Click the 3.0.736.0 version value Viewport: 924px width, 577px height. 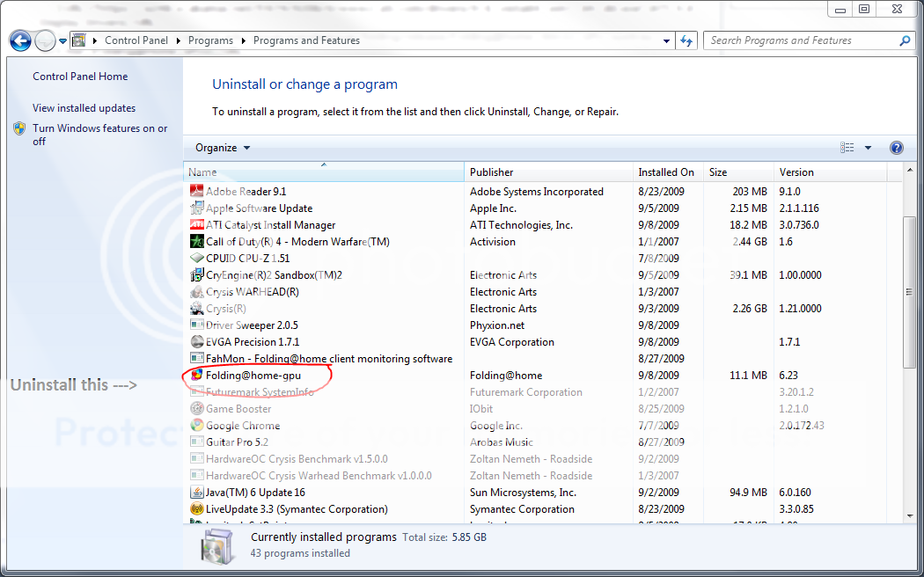coord(799,225)
